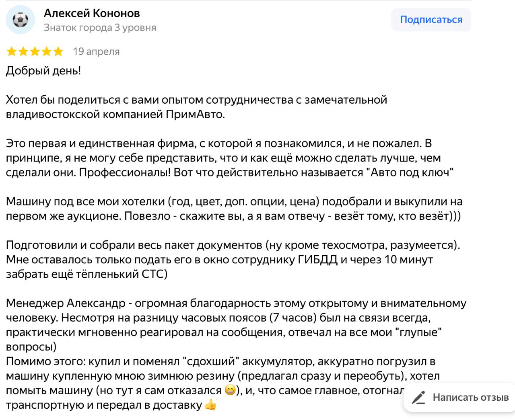
Task: Click the fourth yellow rating star
Action: coord(47,51)
